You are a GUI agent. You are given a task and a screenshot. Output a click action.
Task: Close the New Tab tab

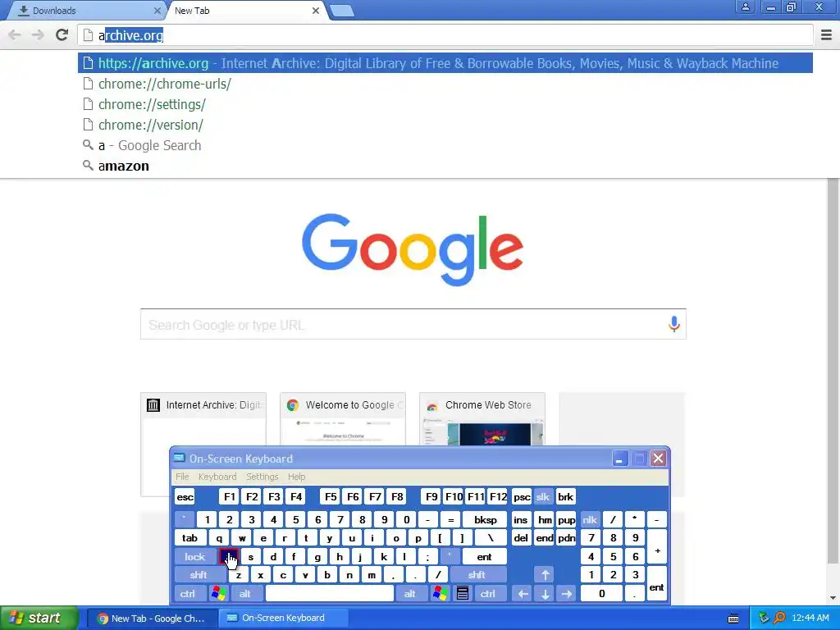click(x=316, y=11)
